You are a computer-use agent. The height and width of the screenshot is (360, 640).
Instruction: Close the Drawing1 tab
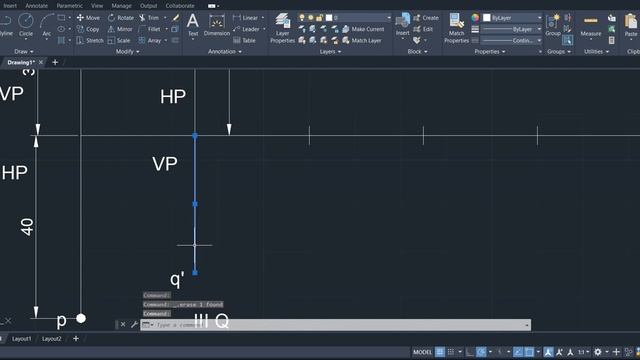tap(41, 62)
